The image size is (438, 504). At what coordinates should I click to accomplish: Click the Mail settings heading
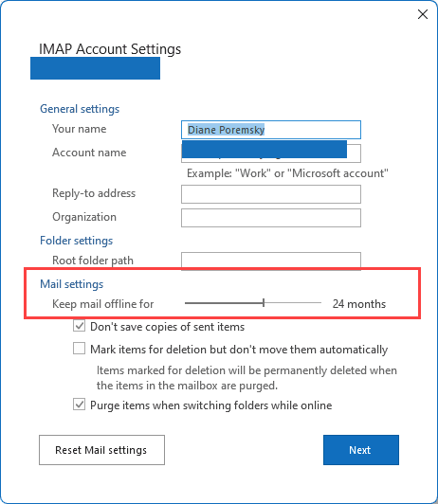pyautogui.click(x=71, y=284)
